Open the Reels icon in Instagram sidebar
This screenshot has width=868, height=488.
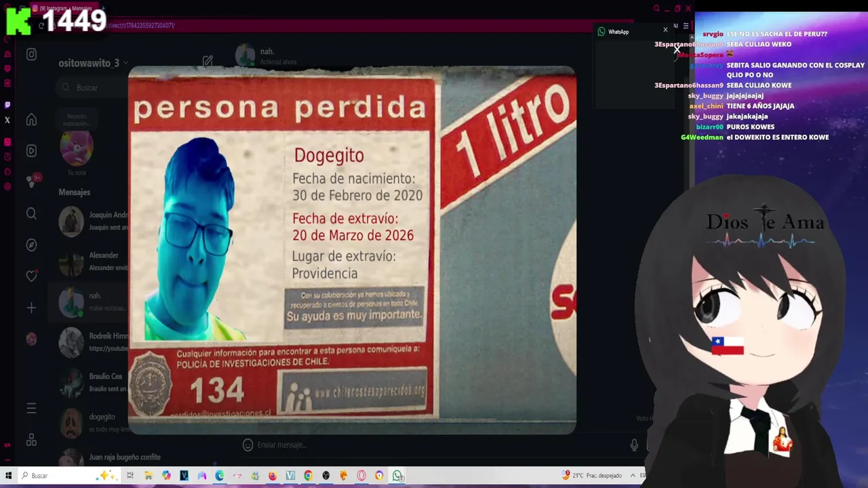coord(31,150)
